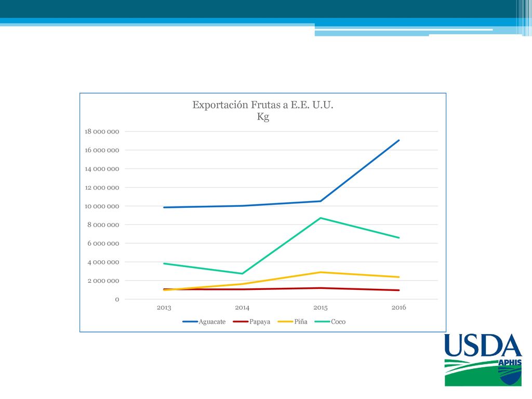Image resolution: width=532 pixels, height=399 pixels.
Task: Click the Coco line's 2014 low point
Action: [x=242, y=273]
